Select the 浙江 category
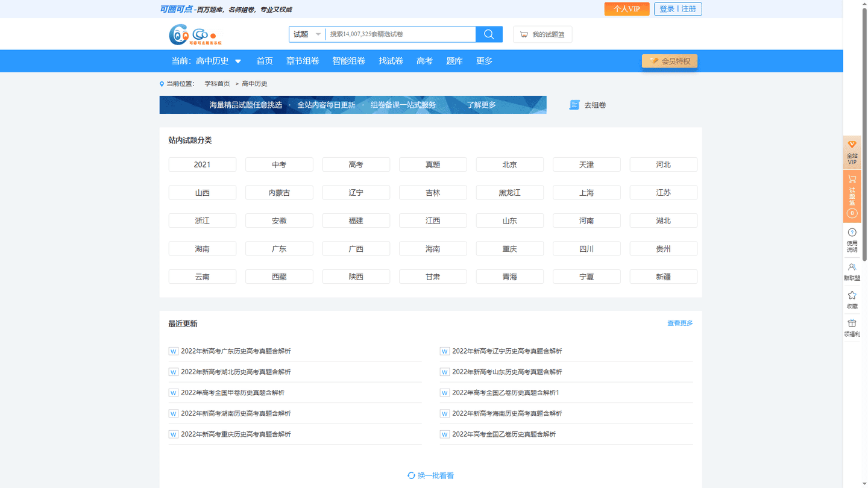This screenshot has height=488, width=868. pos(203,221)
